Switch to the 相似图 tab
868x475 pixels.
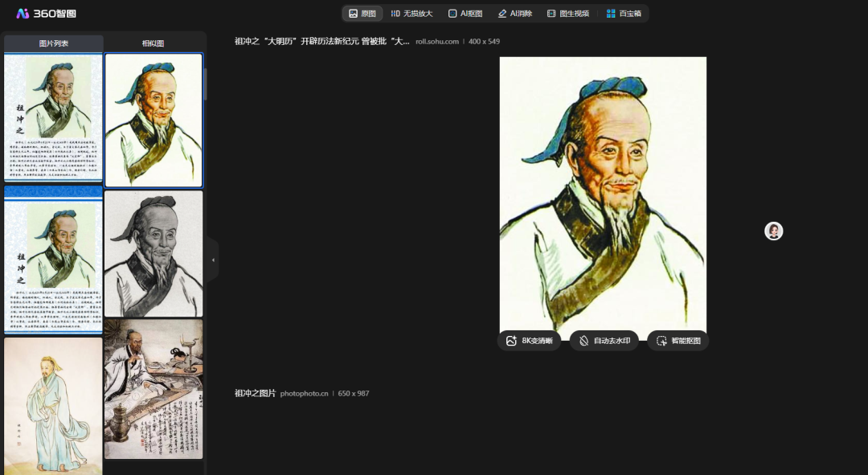[153, 43]
